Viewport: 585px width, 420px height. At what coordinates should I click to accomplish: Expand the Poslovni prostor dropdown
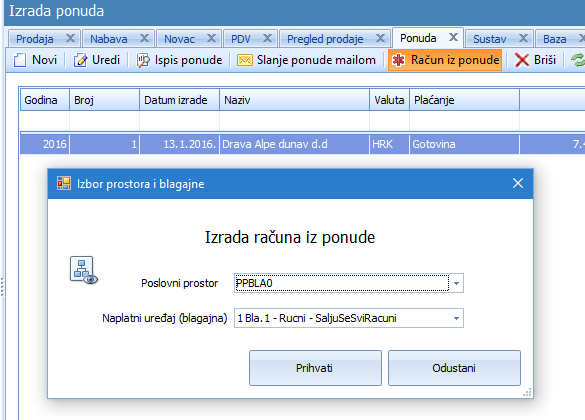click(456, 283)
